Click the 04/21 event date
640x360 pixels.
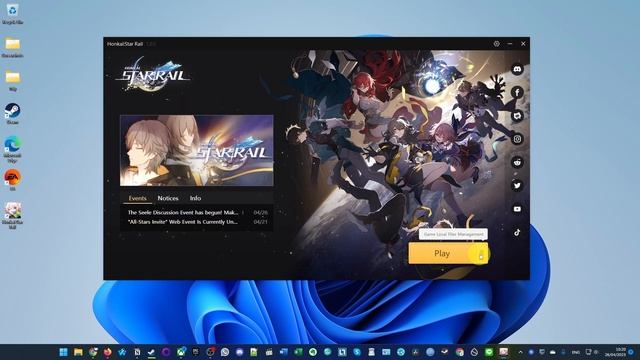point(260,222)
